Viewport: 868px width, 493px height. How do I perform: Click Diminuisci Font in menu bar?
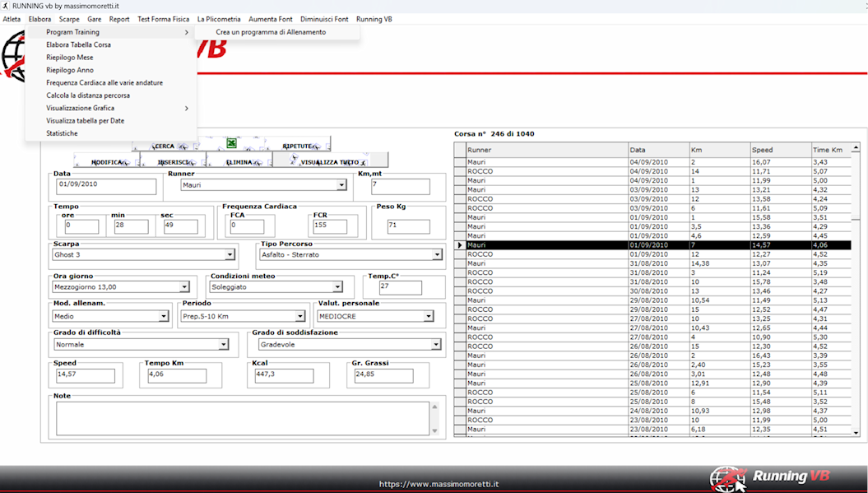(324, 19)
